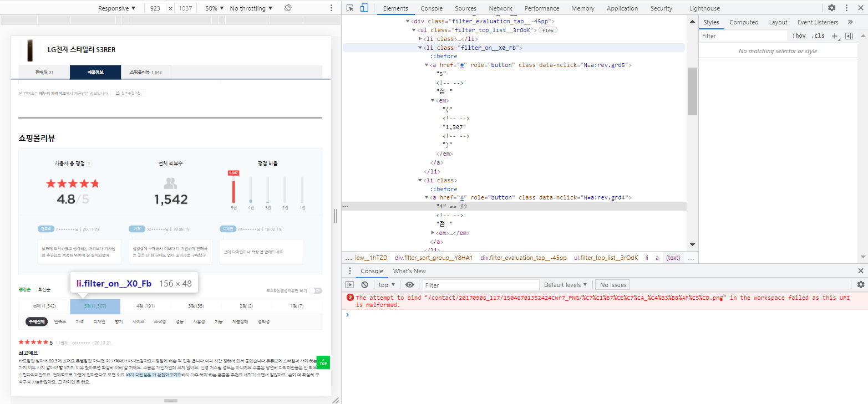Collapse the a element with rev.grd5
Viewport: 868px width, 404px height.
[x=426, y=65]
